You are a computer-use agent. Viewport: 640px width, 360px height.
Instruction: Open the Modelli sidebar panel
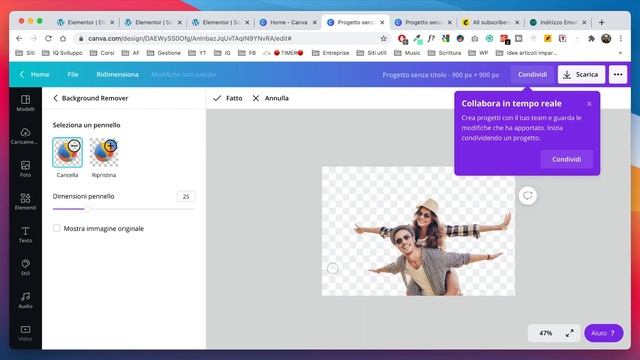tap(25, 103)
